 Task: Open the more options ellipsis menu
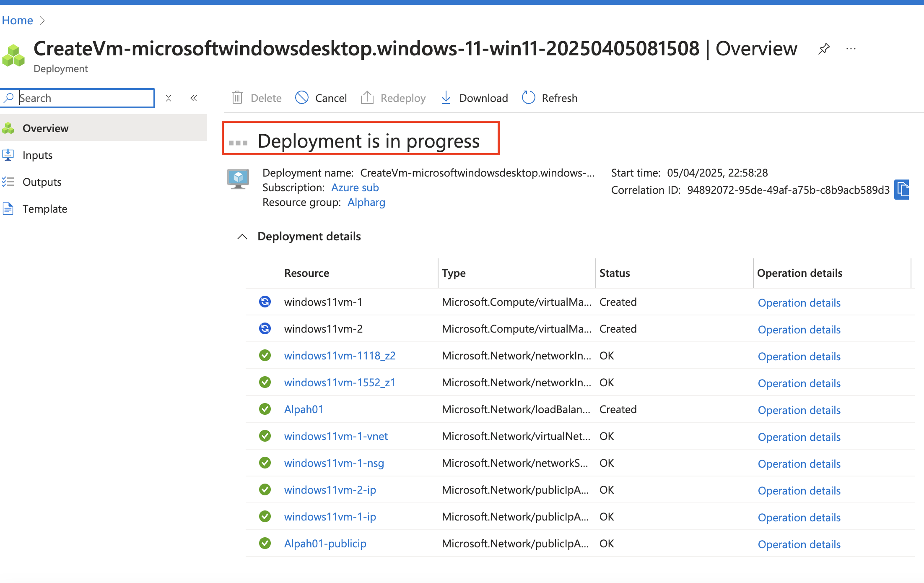(x=851, y=49)
